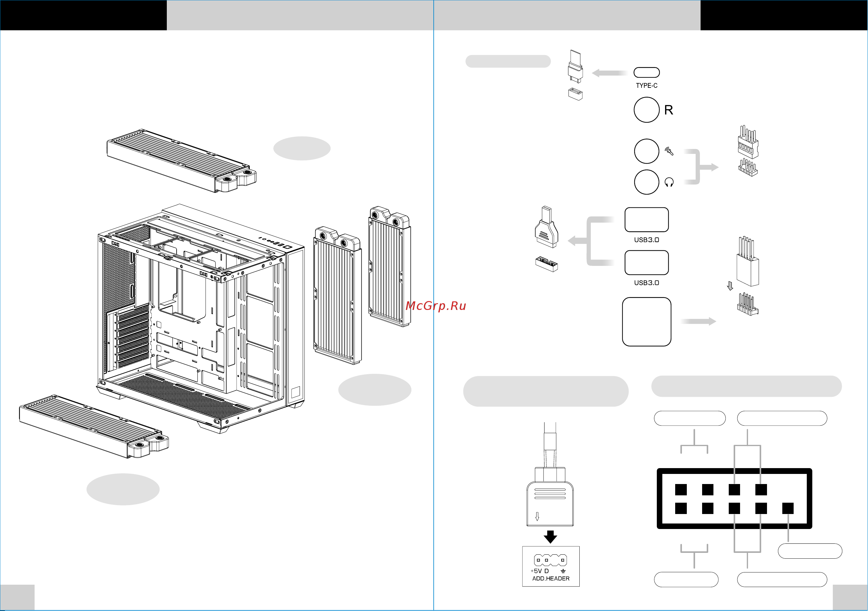Click the ground symbol beside +5V D
868x611 pixels.
[563, 571]
